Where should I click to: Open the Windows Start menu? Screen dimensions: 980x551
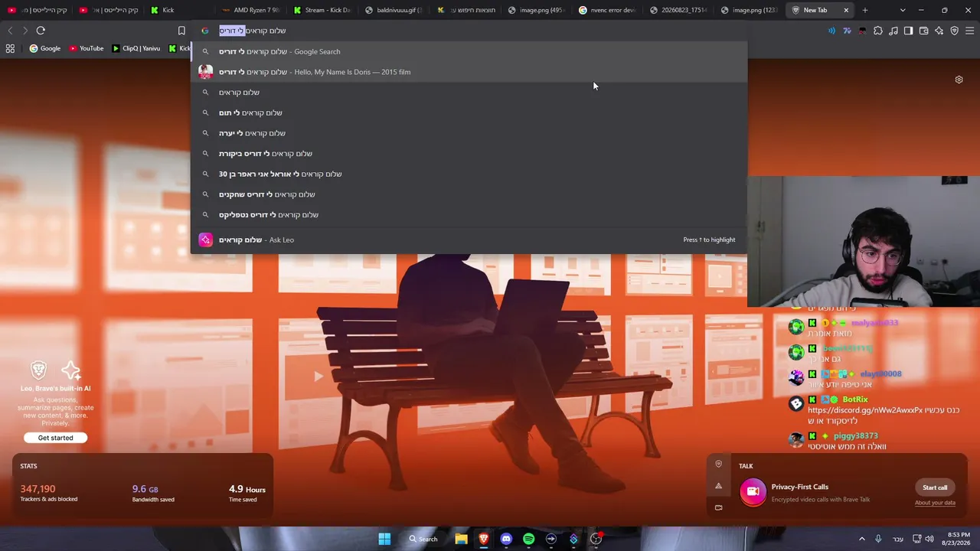(384, 539)
